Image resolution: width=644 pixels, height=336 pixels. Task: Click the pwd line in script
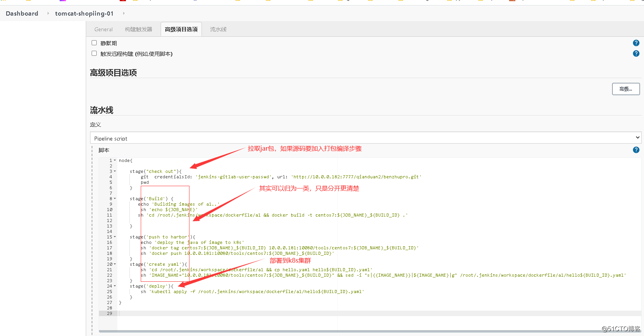[145, 182]
